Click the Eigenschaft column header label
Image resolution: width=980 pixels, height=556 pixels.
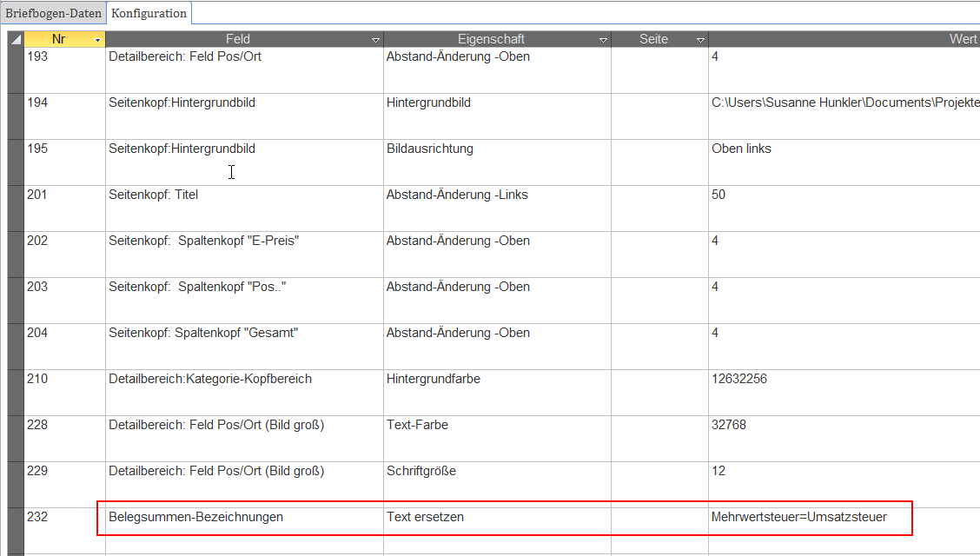click(491, 39)
